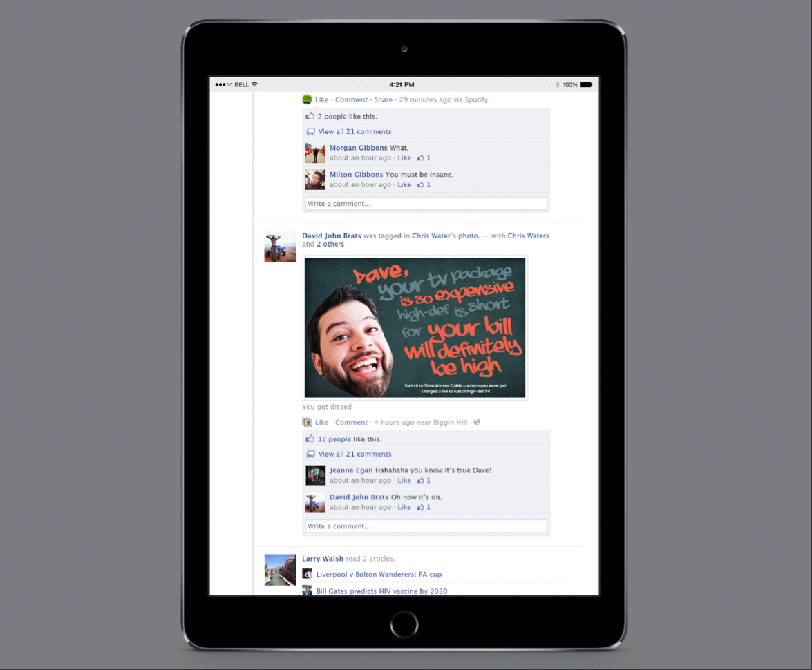The image size is (812, 670).
Task: Like Milton Gibbons' comment
Action: [404, 185]
